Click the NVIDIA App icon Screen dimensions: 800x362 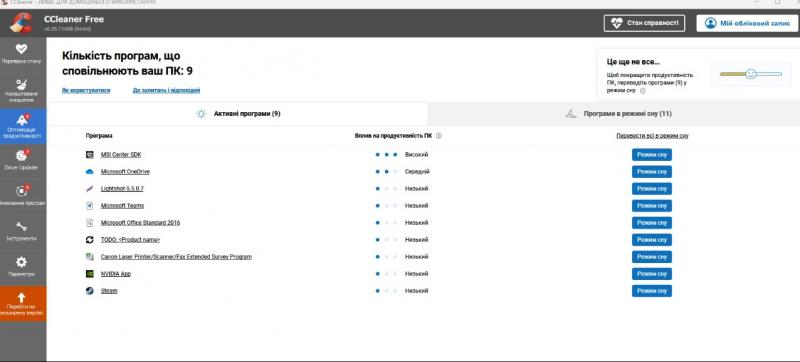click(90, 274)
